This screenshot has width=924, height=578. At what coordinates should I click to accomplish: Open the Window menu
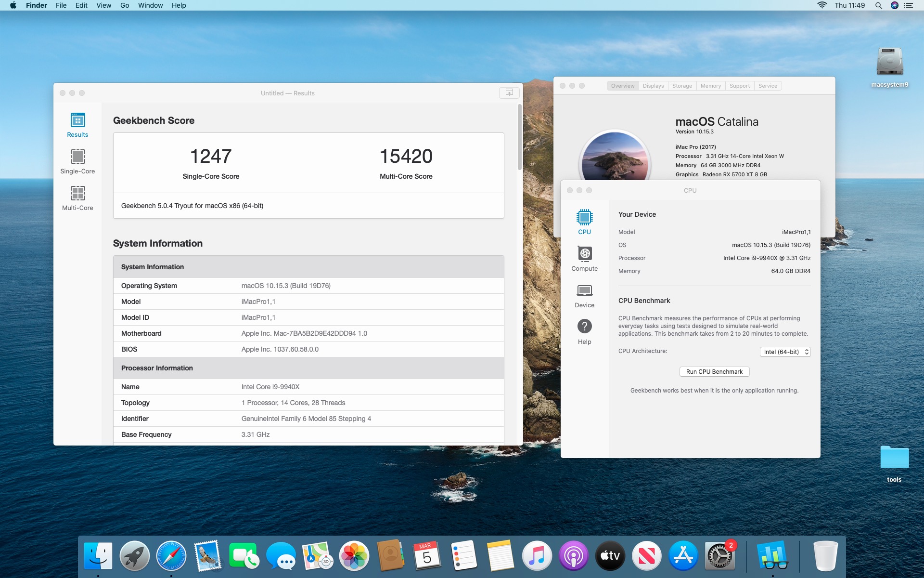[x=150, y=5]
